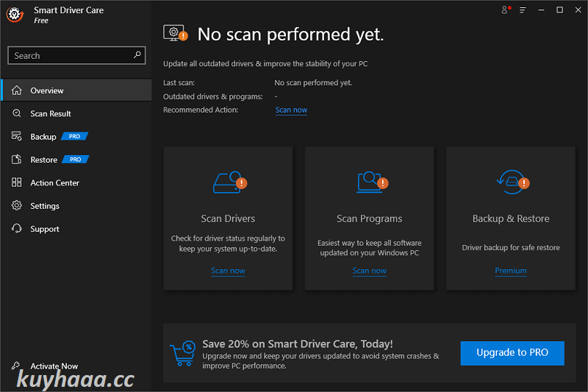This screenshot has height=392, width=588.
Task: Click the search magnifier icon
Action: (x=137, y=55)
